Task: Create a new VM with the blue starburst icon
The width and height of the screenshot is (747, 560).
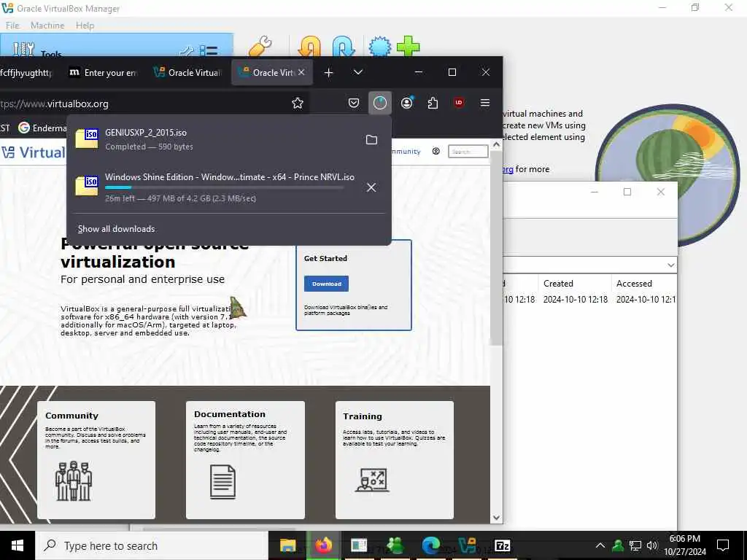Action: [379, 47]
